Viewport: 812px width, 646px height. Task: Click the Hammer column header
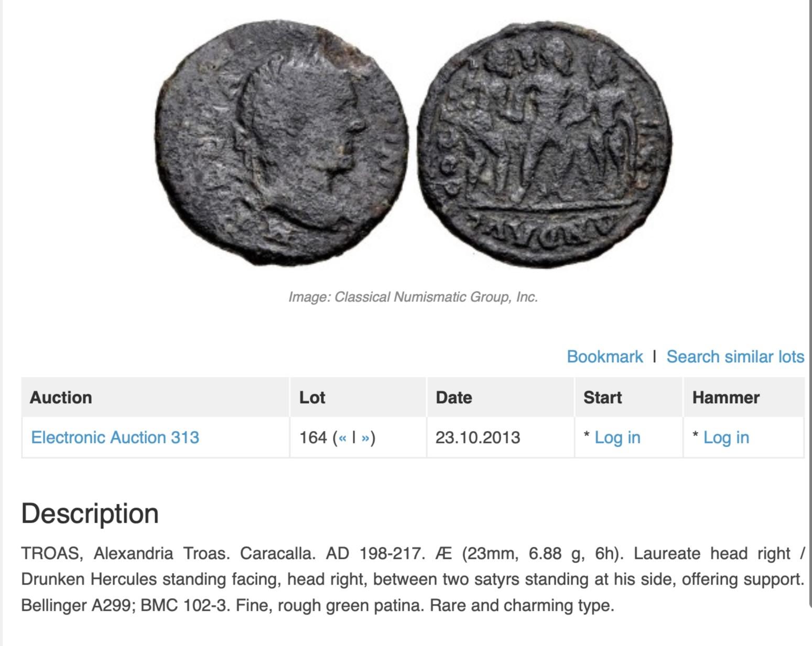(726, 397)
